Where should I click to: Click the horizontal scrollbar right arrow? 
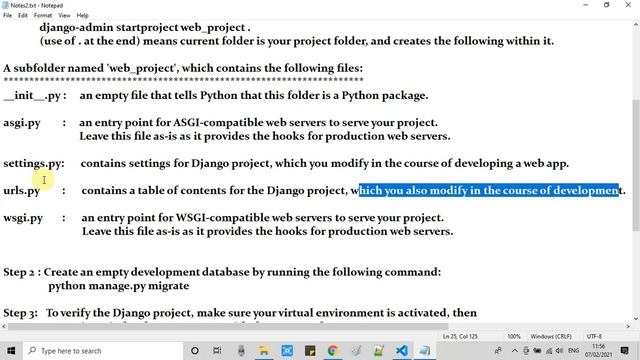tap(628, 327)
